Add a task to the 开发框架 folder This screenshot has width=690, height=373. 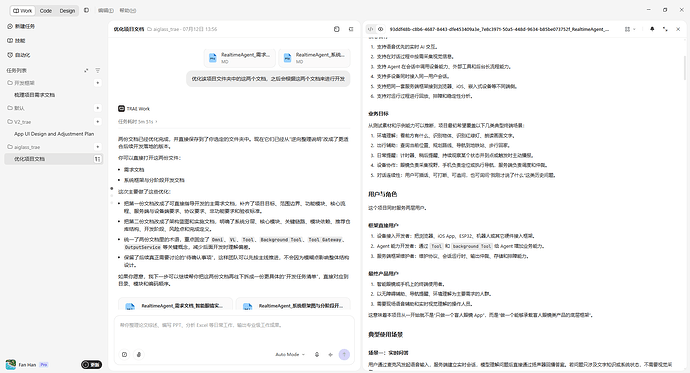tap(98, 83)
